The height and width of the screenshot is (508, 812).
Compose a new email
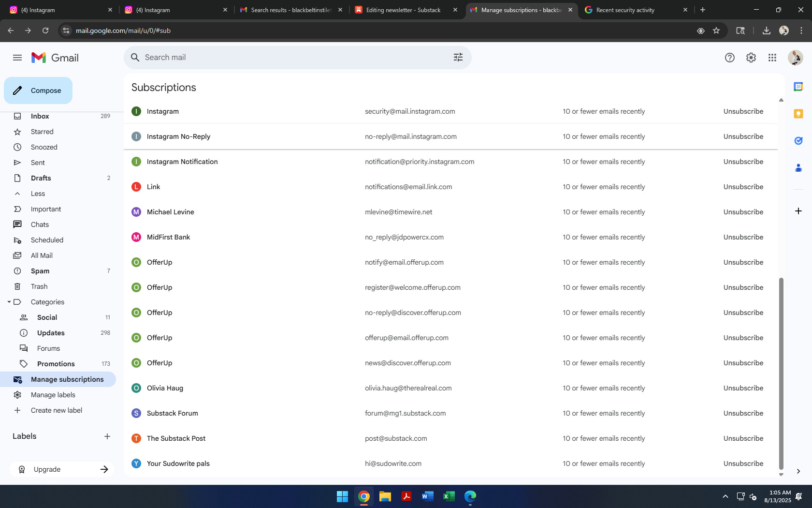[x=38, y=90]
